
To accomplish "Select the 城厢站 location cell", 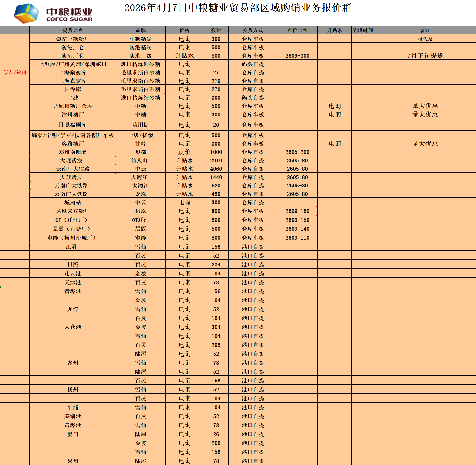I will point(72,202).
